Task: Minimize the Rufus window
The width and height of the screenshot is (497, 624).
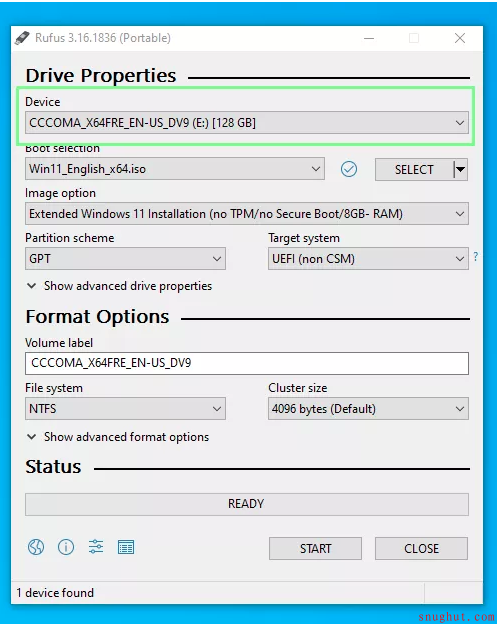Action: click(x=369, y=38)
